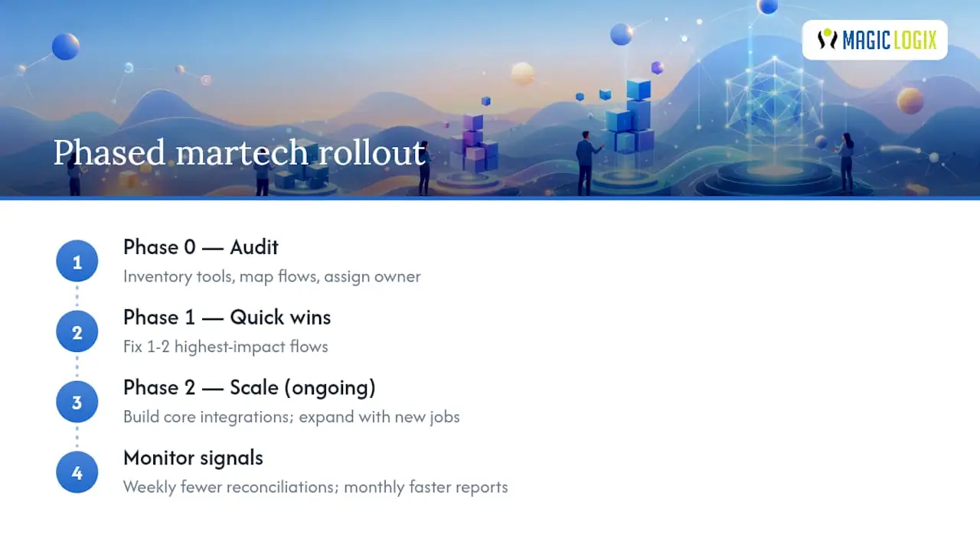Image resolution: width=980 pixels, height=551 pixels.
Task: Click Build core integrations description text
Action: (x=292, y=417)
